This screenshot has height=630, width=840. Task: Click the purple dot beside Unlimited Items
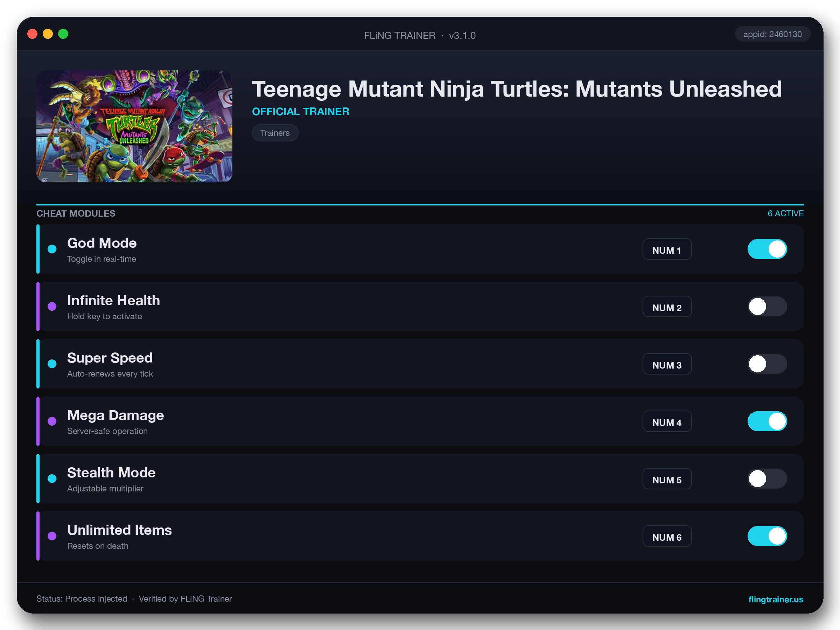click(52, 536)
